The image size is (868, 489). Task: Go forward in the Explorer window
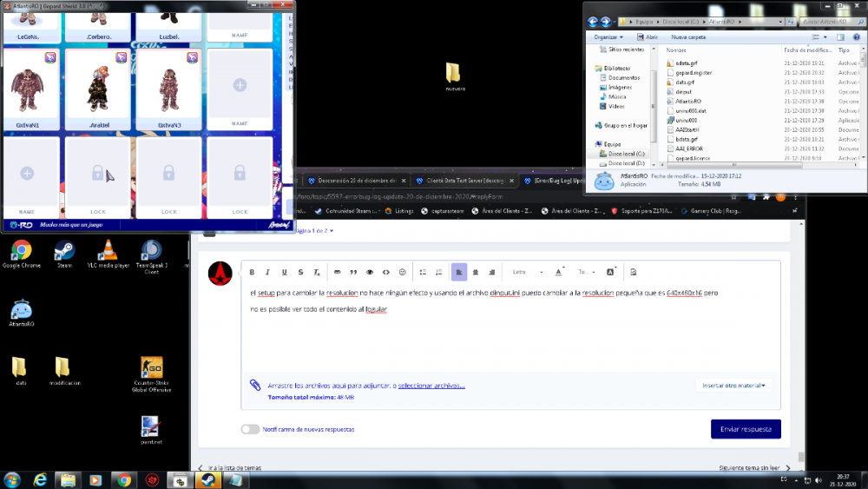pos(606,22)
